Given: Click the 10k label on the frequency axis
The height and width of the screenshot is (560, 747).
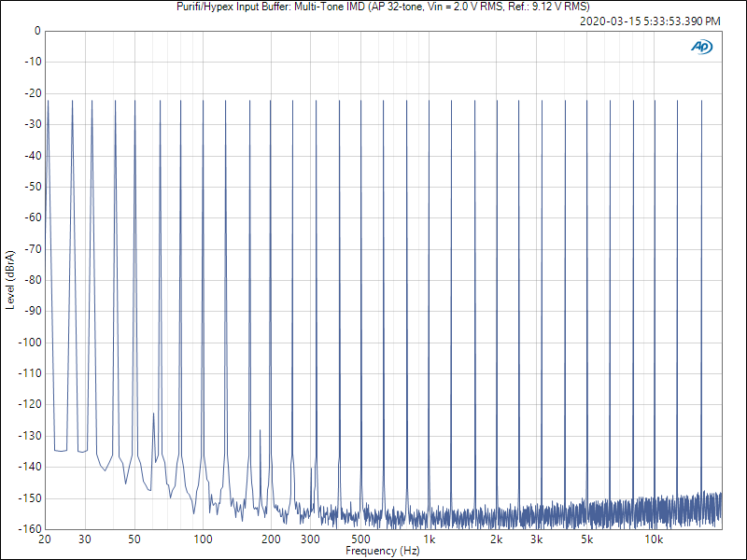Looking at the screenshot, I should 655,539.
